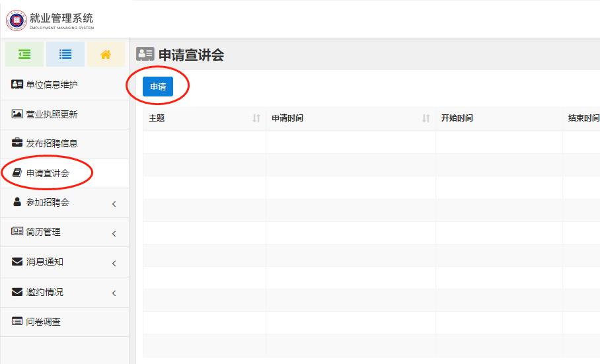
Task: Click the ID card icon beside 单位信息维护
Action: [x=17, y=85]
